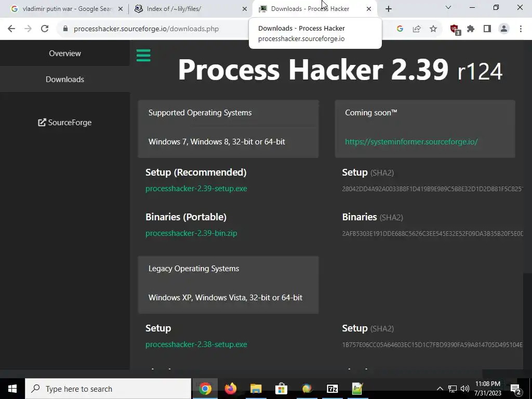Click the 2.39 Setup SHA2 hash text
Image resolution: width=532 pixels, height=399 pixels.
[x=433, y=189]
